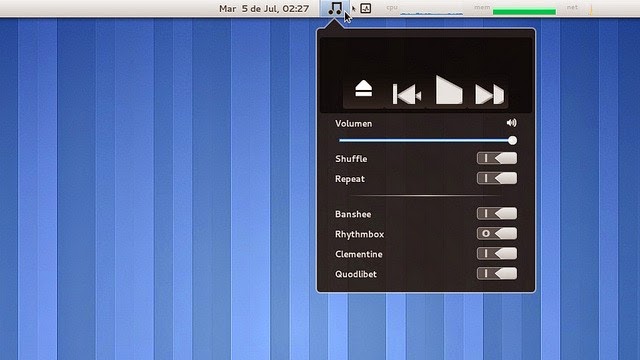The image size is (640, 360).
Task: Select the Banshee label
Action: [353, 214]
